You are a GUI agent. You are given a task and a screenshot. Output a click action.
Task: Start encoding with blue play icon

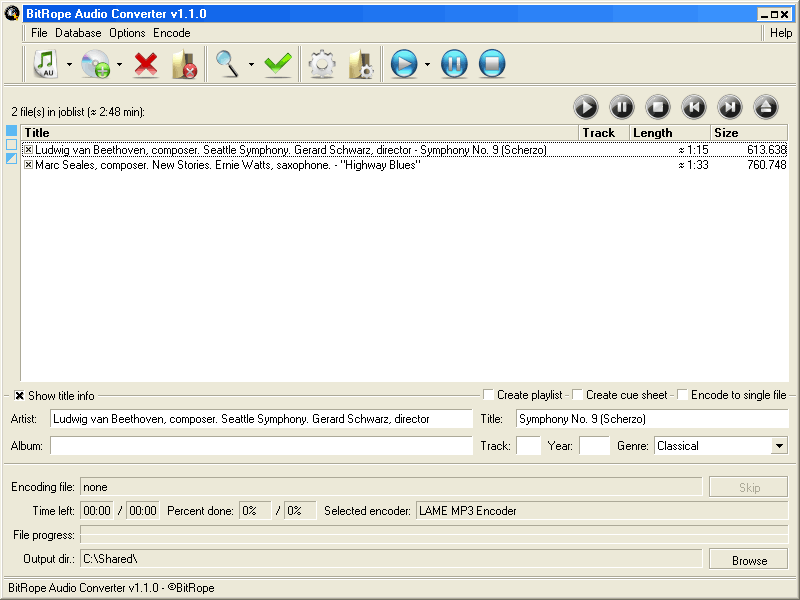pos(404,64)
